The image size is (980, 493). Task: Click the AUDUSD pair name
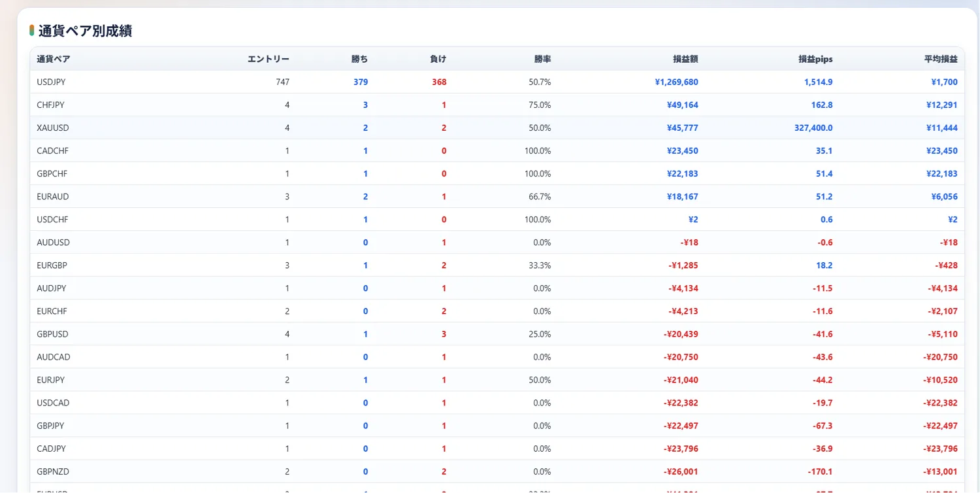click(54, 242)
